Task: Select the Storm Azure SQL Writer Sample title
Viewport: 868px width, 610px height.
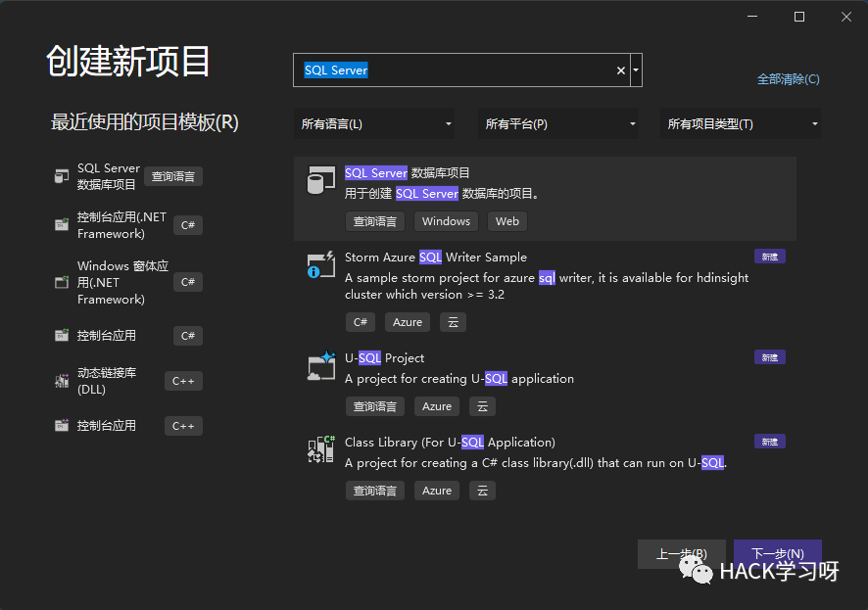Action: coord(436,258)
